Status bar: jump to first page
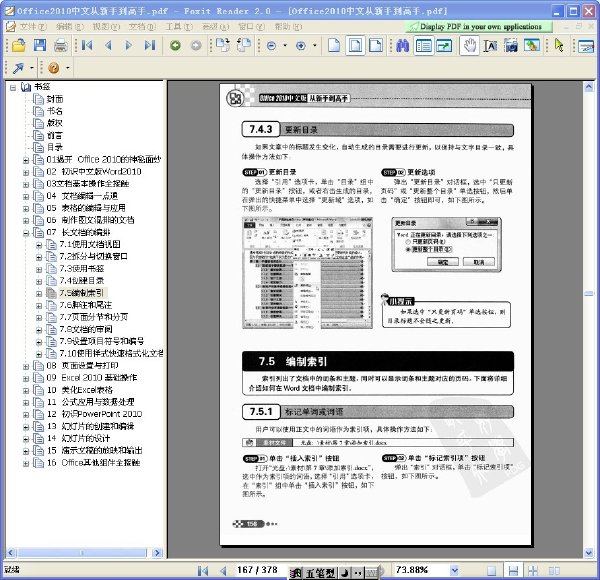Viewport: 600px width, 580px height. click(203, 570)
